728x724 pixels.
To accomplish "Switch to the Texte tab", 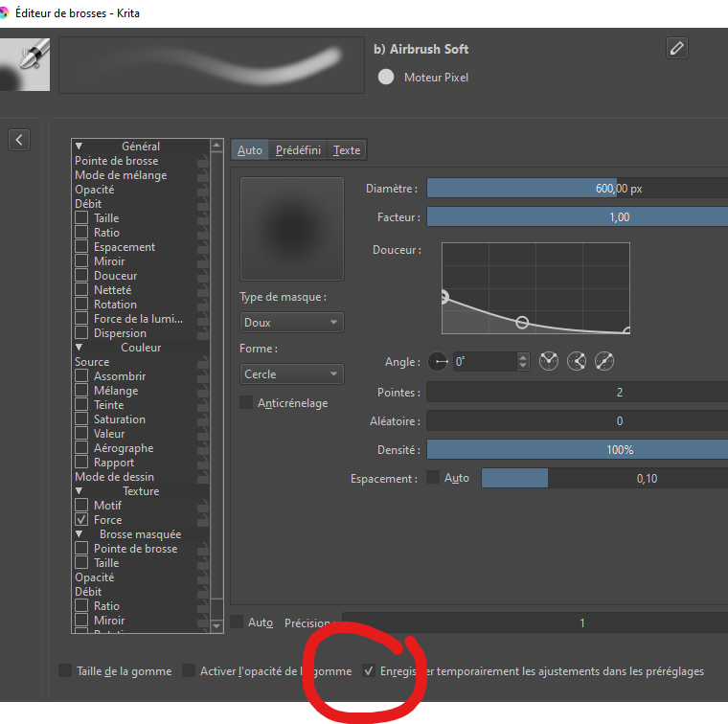I will [x=347, y=150].
